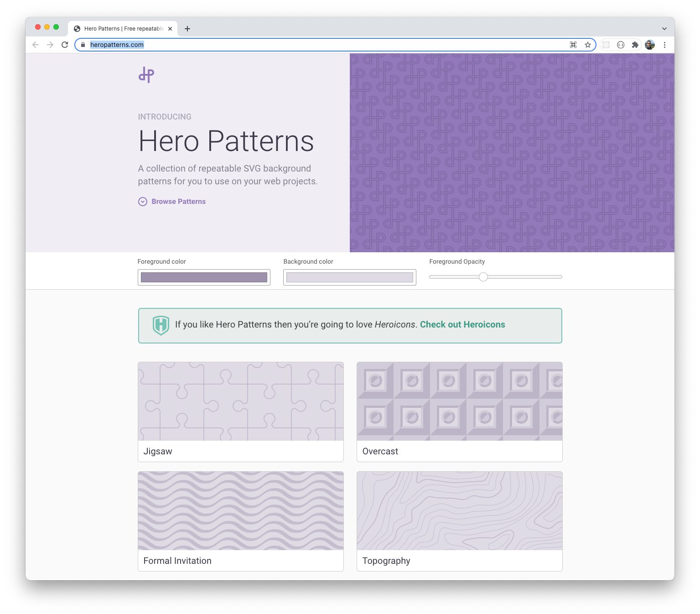Click the Jigsaw pattern label
The image size is (700, 614).
[x=158, y=451]
